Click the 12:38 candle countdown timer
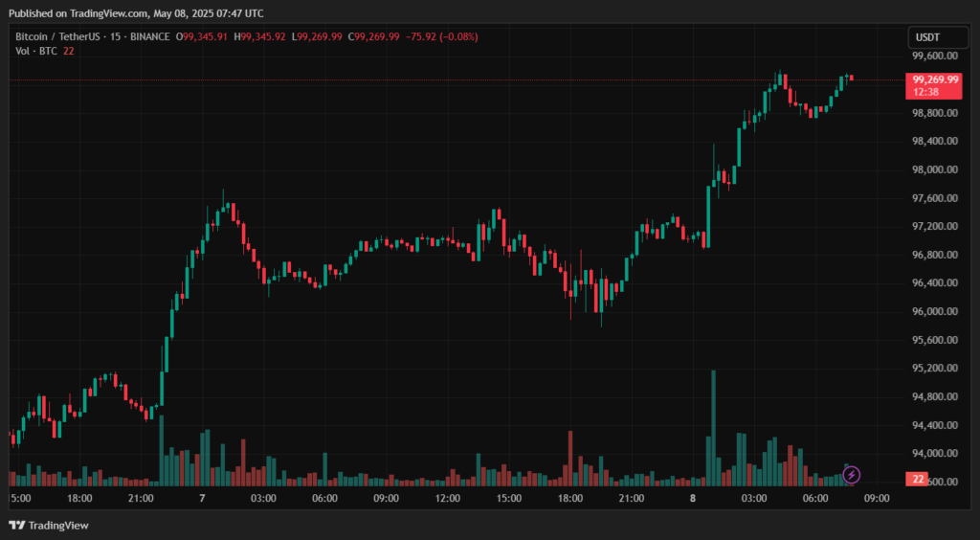 pos(925,92)
